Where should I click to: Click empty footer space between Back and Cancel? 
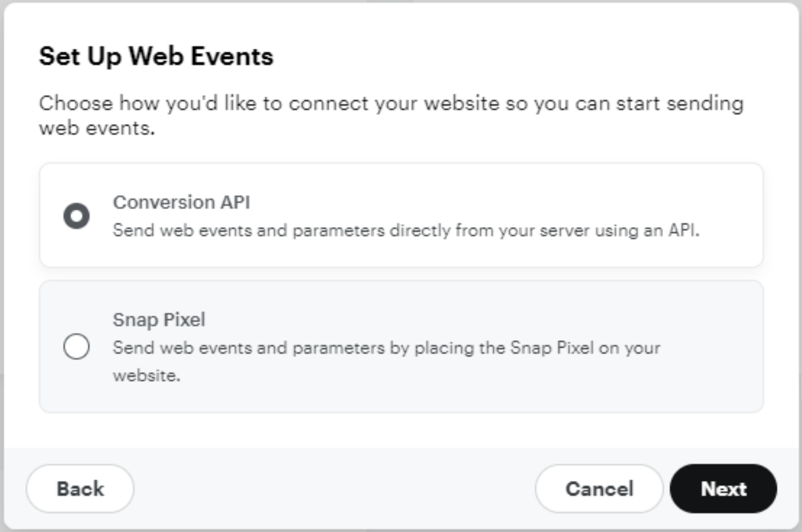(x=334, y=489)
